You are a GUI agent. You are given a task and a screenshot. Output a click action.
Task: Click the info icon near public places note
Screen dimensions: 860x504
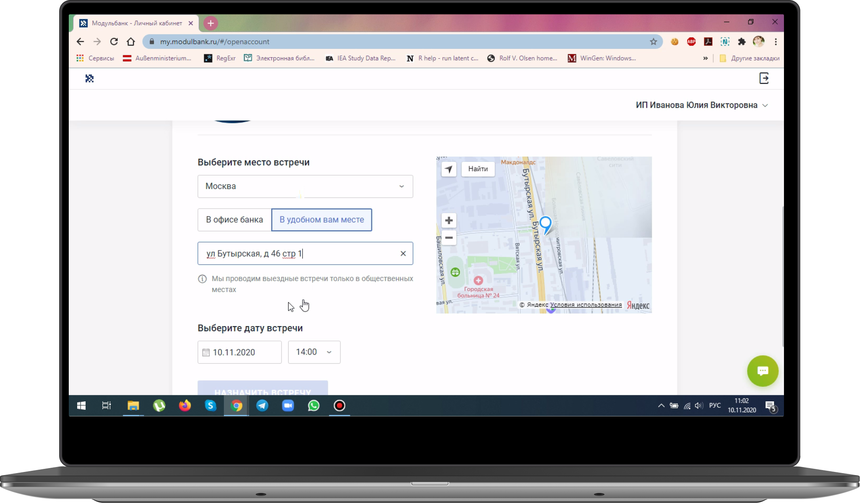click(x=202, y=279)
